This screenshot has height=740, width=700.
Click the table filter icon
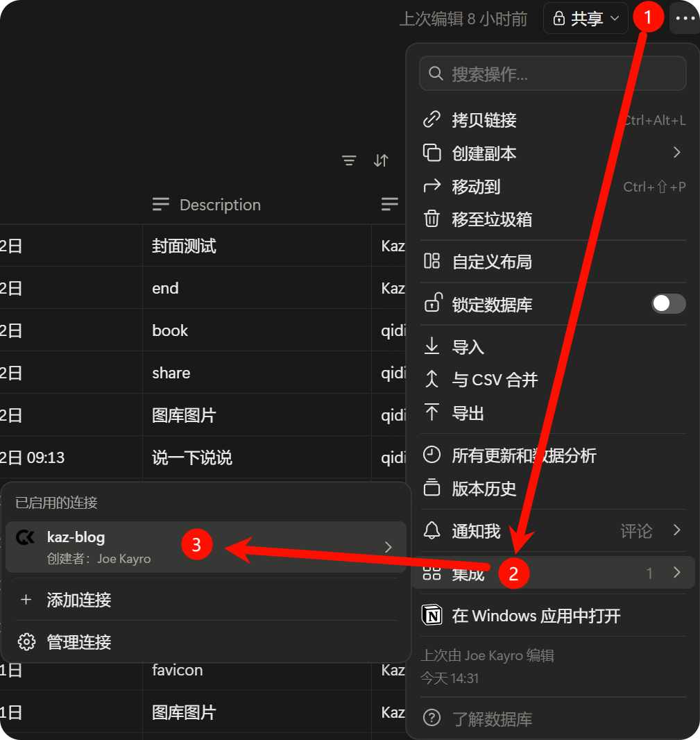point(349,160)
